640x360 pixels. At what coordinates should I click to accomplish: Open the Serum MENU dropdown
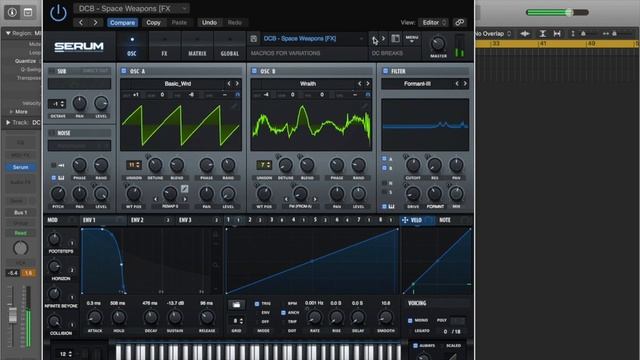point(412,39)
